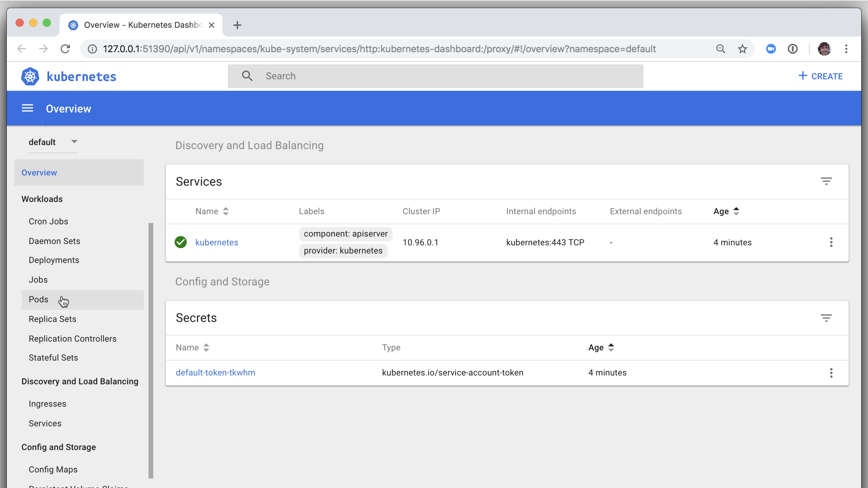The height and width of the screenshot is (488, 868).
Task: Open Replication Controllers in sidebar
Action: pyautogui.click(x=73, y=339)
